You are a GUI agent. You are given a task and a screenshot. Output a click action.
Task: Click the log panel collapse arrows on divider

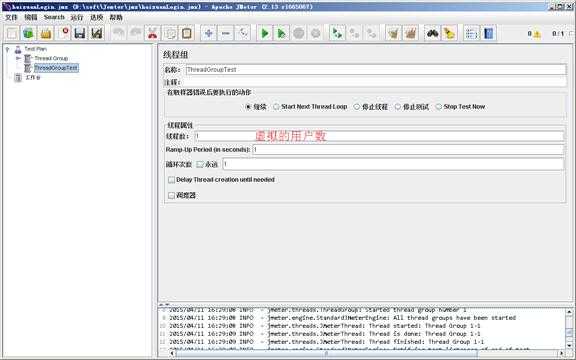point(164,305)
